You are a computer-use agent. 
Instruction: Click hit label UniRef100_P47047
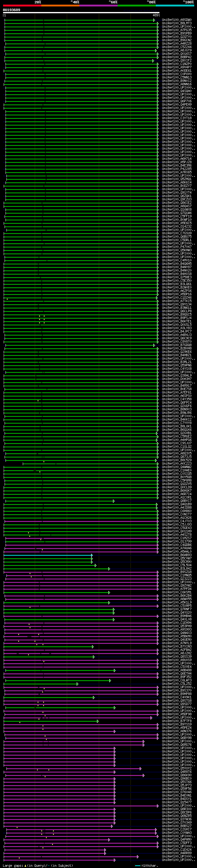pos(177,247)
